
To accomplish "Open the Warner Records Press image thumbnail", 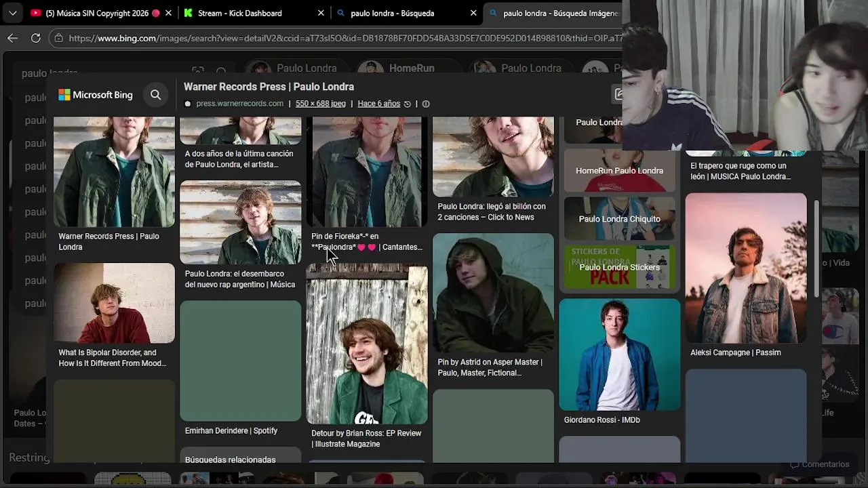I will tap(114, 171).
